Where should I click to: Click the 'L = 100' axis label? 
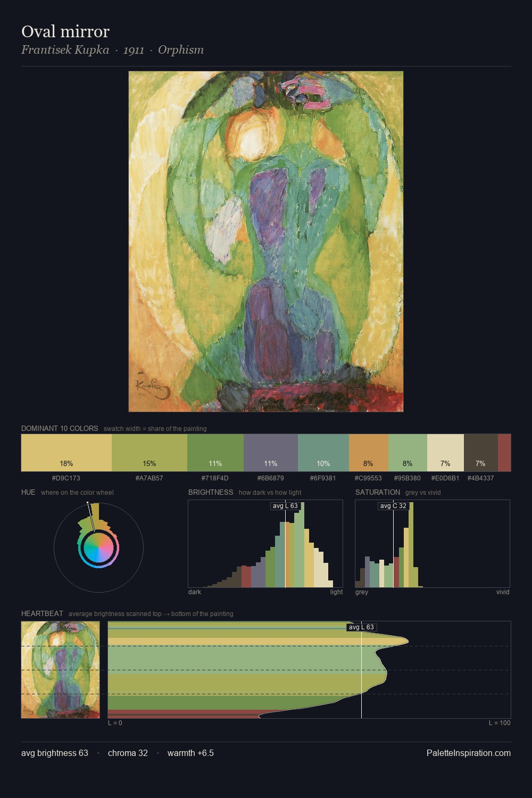click(500, 723)
